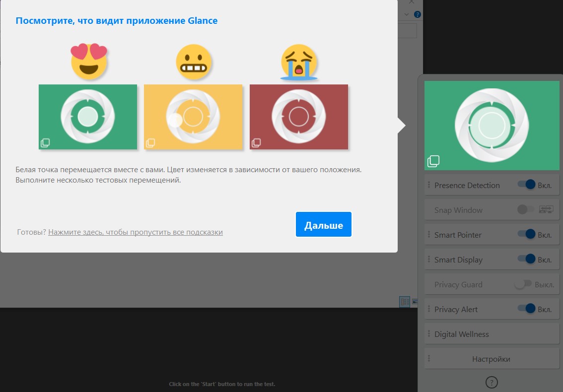Click the tutorial heading 'Посмотрите, что видит приложение Glance'
Screen dimensions: 563x392
pyautogui.click(x=116, y=20)
